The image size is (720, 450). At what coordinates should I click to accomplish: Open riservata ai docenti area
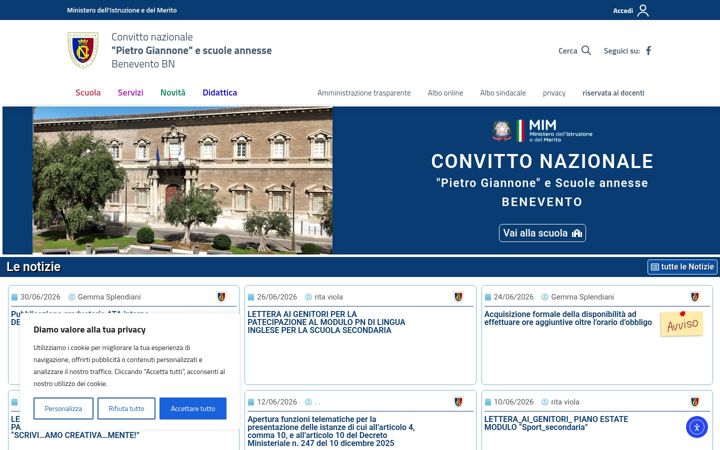(613, 93)
